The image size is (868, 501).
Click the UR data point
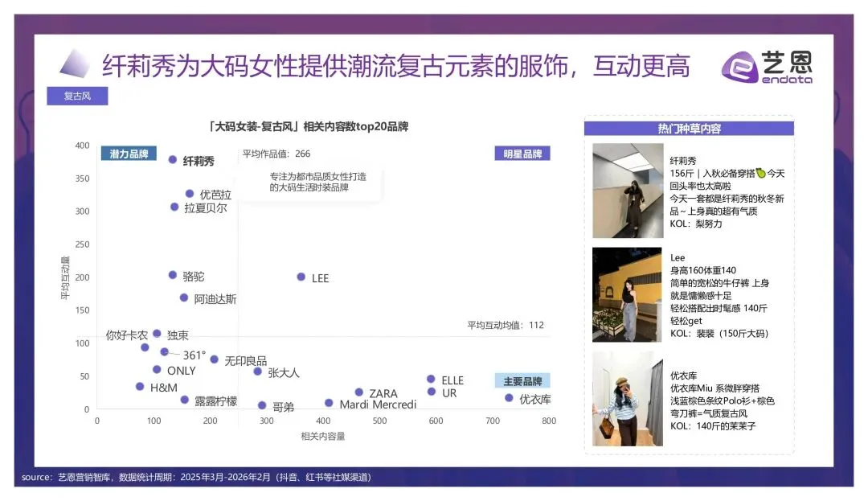point(432,392)
